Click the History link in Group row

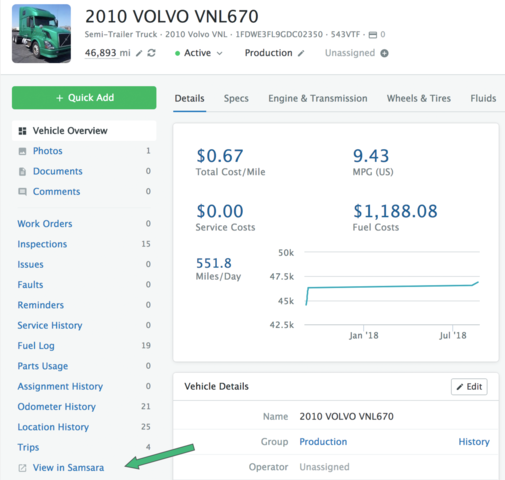(474, 442)
